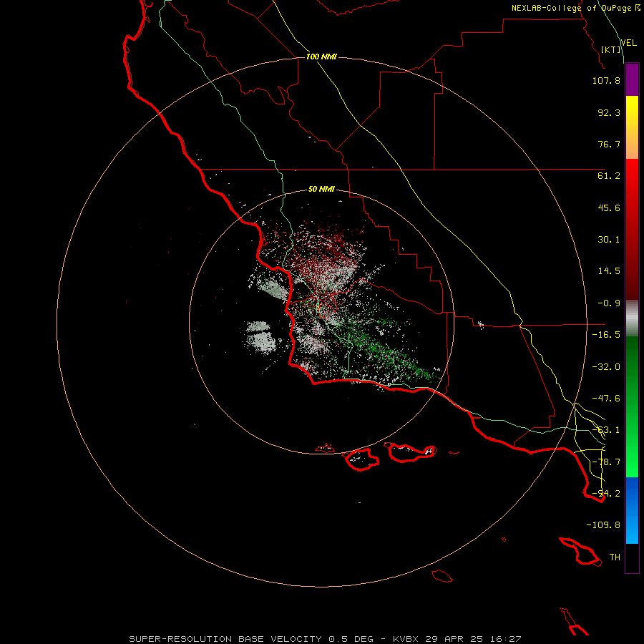644x644 pixels.
Task: Click the 50 NMI range ring label
Action: point(321,190)
